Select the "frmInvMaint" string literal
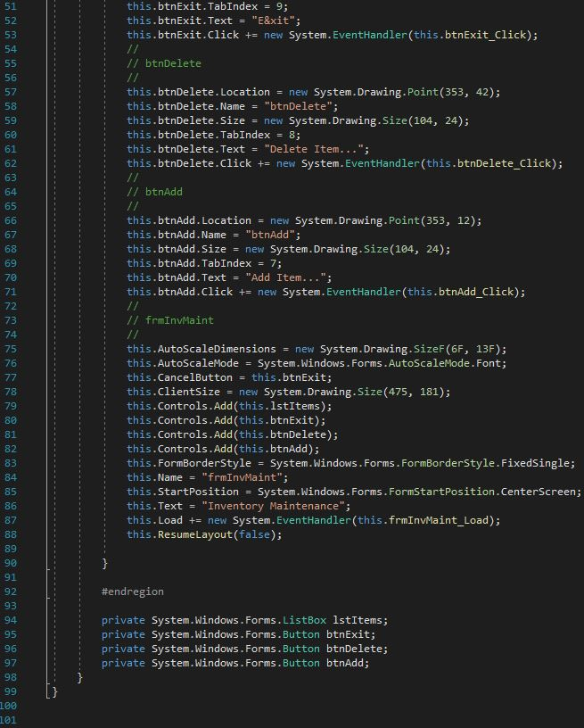The width and height of the screenshot is (584, 728). (x=243, y=478)
